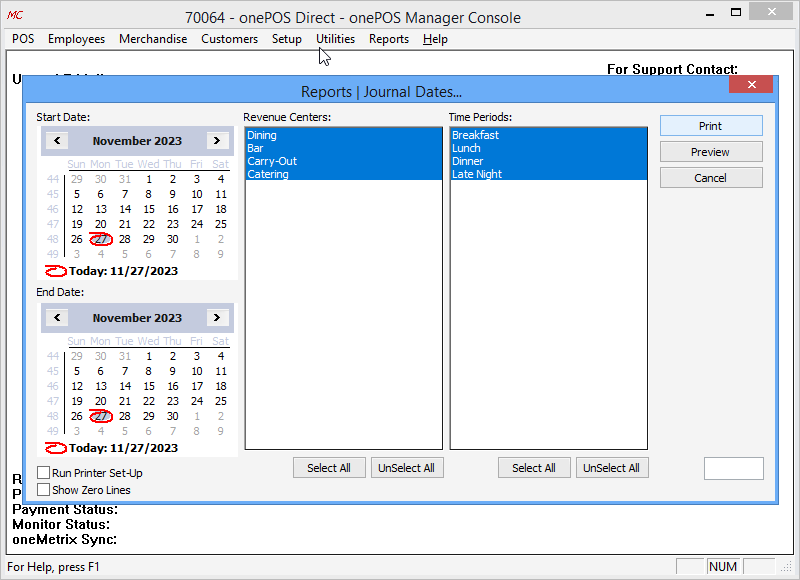Image resolution: width=800 pixels, height=580 pixels.
Task: Click the Preview button
Action: point(711,152)
